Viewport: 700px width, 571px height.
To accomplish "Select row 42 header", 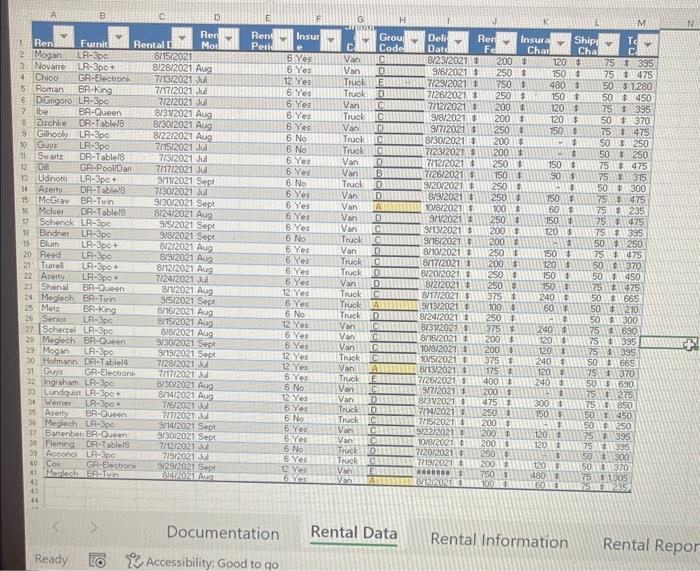I will (34, 482).
